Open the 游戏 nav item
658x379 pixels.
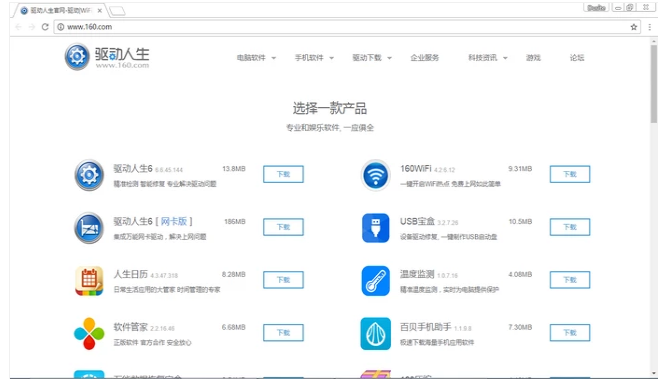click(x=533, y=58)
